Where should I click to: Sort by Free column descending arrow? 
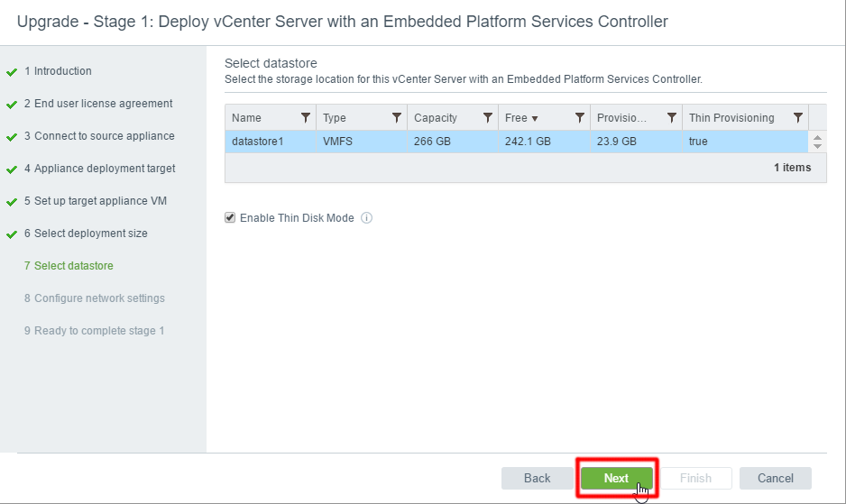(535, 119)
